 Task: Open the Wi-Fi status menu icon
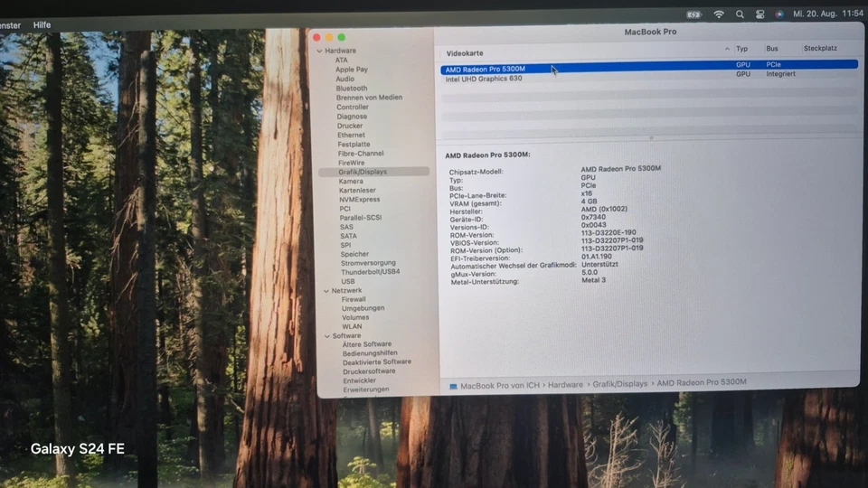click(719, 14)
